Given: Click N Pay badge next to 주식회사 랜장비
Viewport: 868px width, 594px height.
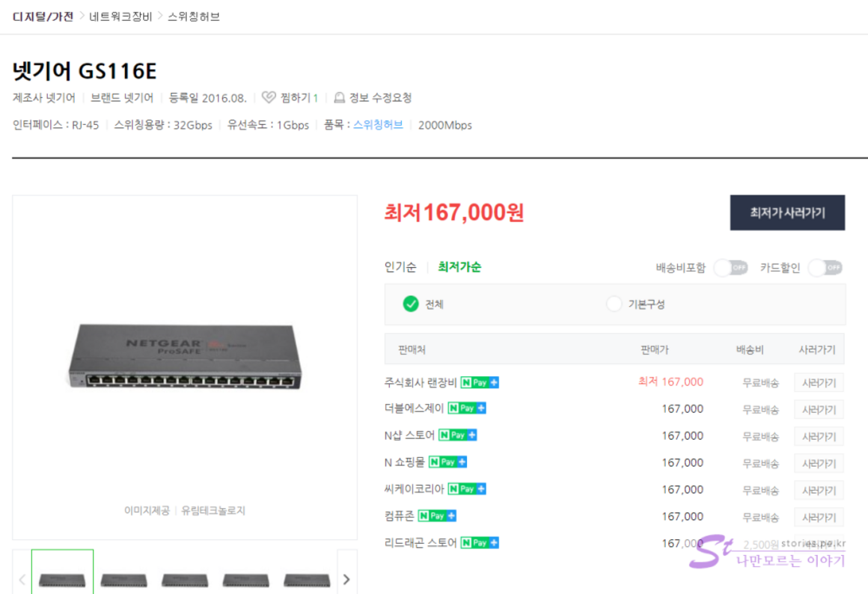Looking at the screenshot, I should click(x=479, y=382).
